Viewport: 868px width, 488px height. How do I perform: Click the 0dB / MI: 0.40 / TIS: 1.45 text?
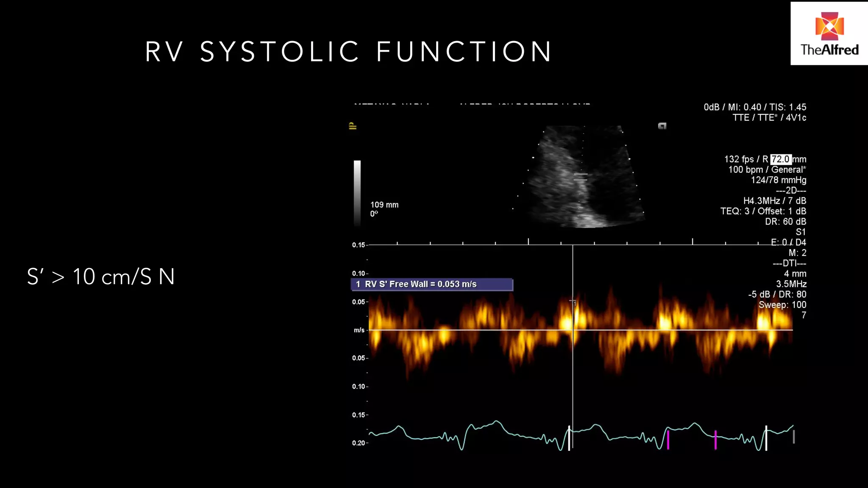coord(755,107)
